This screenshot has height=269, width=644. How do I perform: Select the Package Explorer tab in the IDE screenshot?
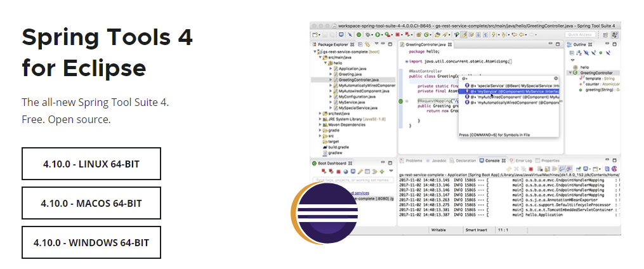click(x=332, y=44)
